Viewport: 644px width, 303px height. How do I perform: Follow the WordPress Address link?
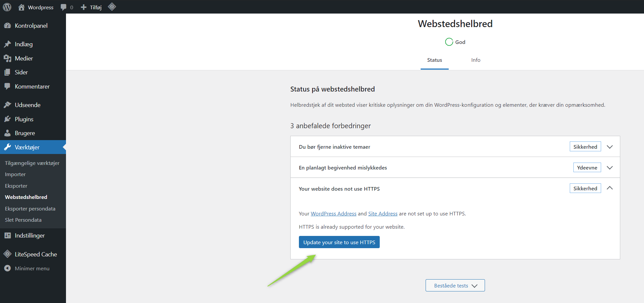pyautogui.click(x=334, y=214)
